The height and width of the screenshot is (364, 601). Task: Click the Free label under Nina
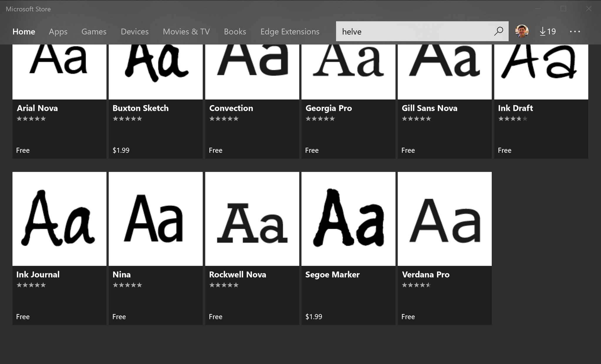click(119, 317)
